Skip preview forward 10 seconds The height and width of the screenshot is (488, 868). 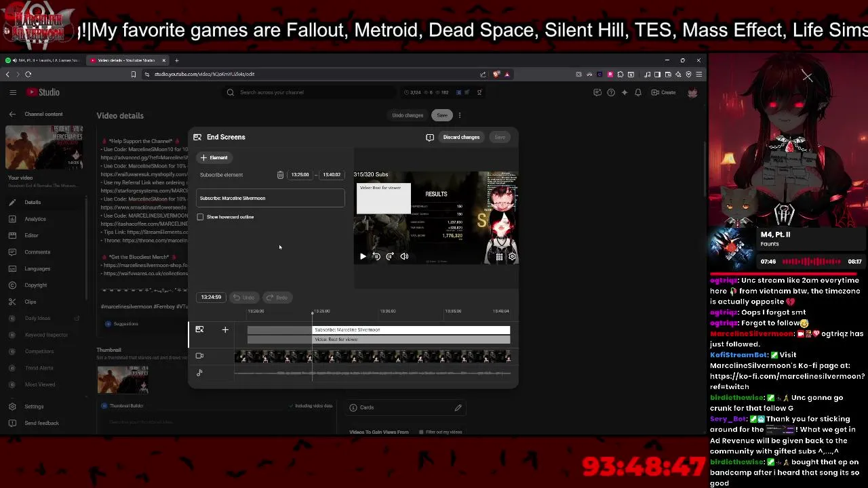[x=390, y=256]
